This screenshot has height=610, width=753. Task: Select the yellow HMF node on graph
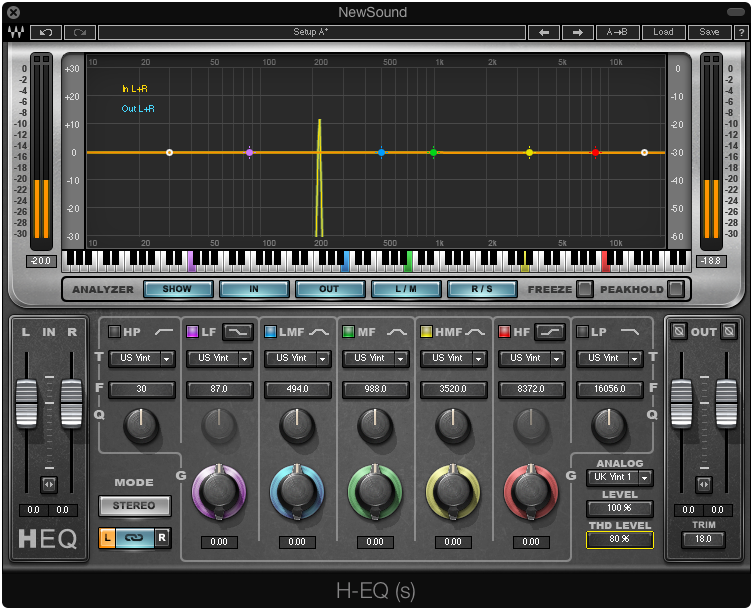tap(529, 152)
